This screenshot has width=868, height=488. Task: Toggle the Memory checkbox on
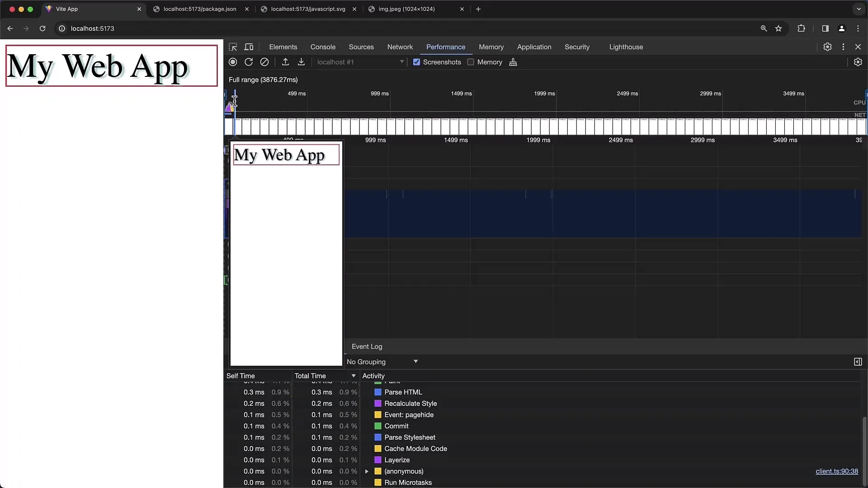(x=471, y=62)
